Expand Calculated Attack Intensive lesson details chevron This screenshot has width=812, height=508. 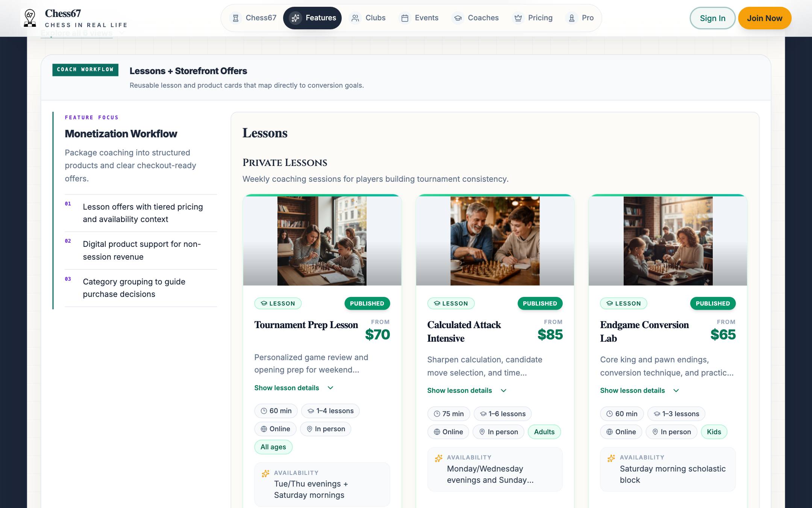click(x=504, y=391)
